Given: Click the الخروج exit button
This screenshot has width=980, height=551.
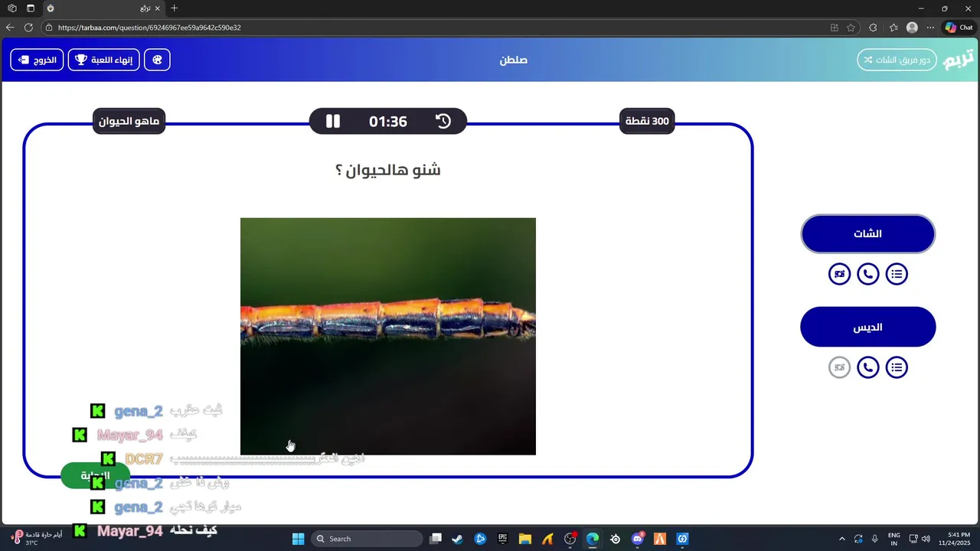Looking at the screenshot, I should click(37, 60).
